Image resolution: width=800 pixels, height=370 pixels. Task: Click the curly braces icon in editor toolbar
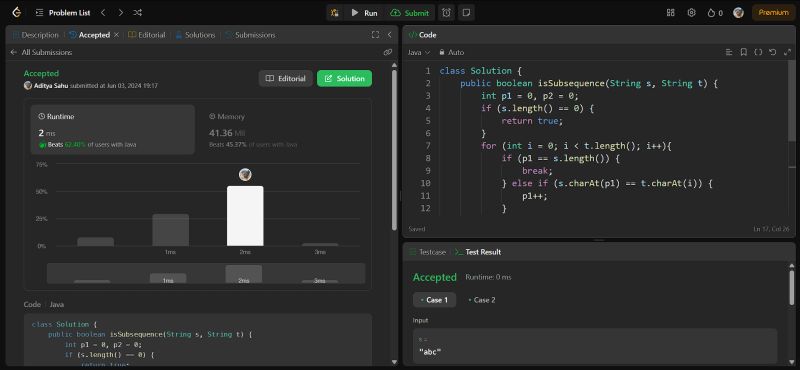tap(758, 52)
